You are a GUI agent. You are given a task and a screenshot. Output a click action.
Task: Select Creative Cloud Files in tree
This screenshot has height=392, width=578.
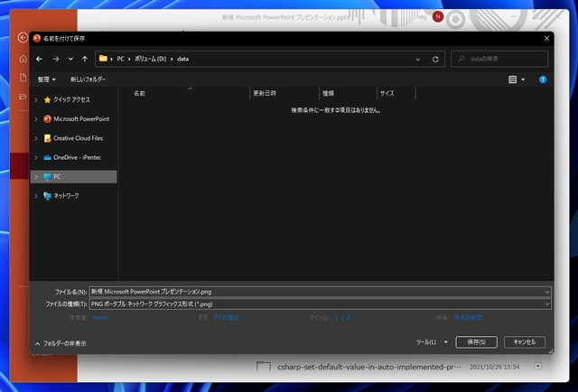click(78, 138)
